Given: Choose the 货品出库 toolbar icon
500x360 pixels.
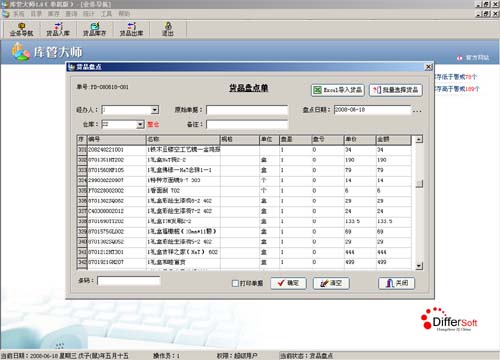Looking at the screenshot, I should click(x=131, y=29).
